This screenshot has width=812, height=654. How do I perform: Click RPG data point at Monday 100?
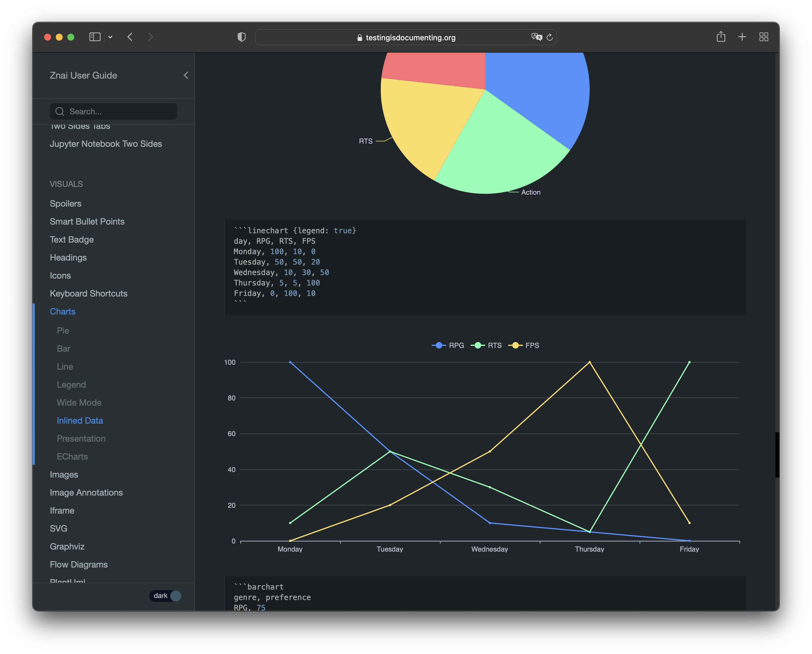(x=290, y=362)
